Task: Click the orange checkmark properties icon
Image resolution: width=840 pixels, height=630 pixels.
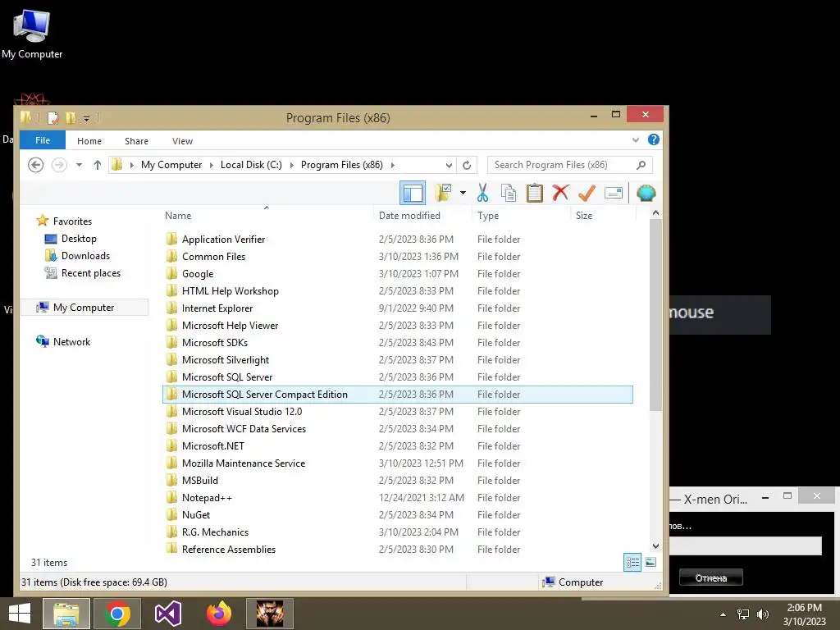Action: click(x=587, y=193)
